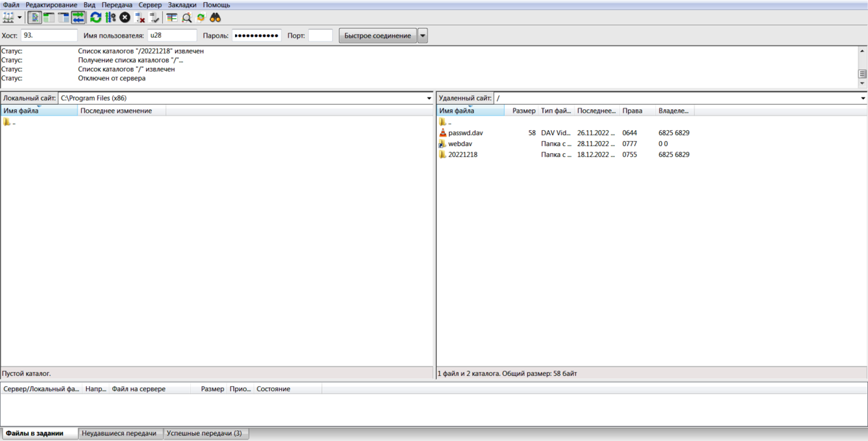The image size is (868, 441).
Task: Select the passwd.dav file icon
Action: [443, 133]
